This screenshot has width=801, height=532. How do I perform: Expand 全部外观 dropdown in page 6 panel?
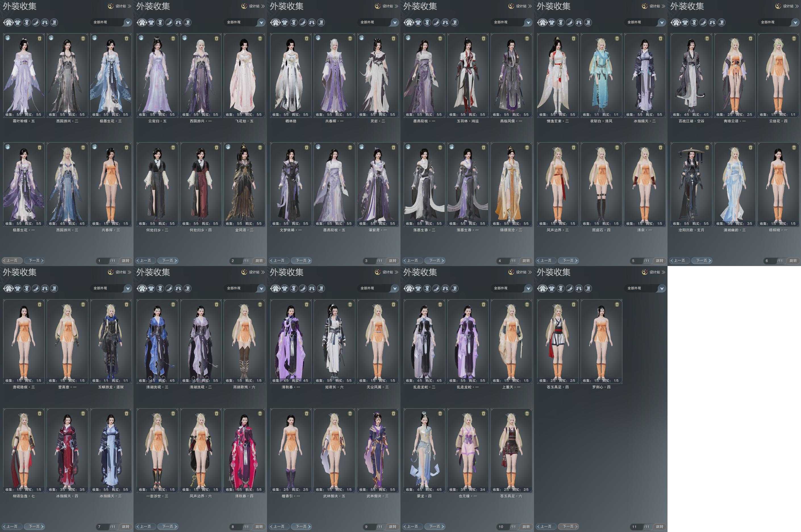pos(795,23)
